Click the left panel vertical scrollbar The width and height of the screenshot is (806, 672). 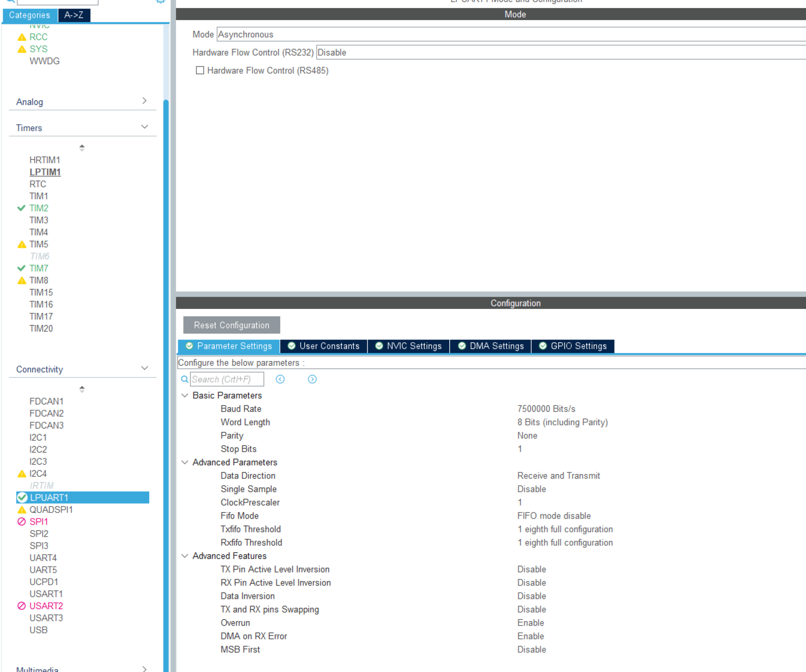(x=166, y=356)
